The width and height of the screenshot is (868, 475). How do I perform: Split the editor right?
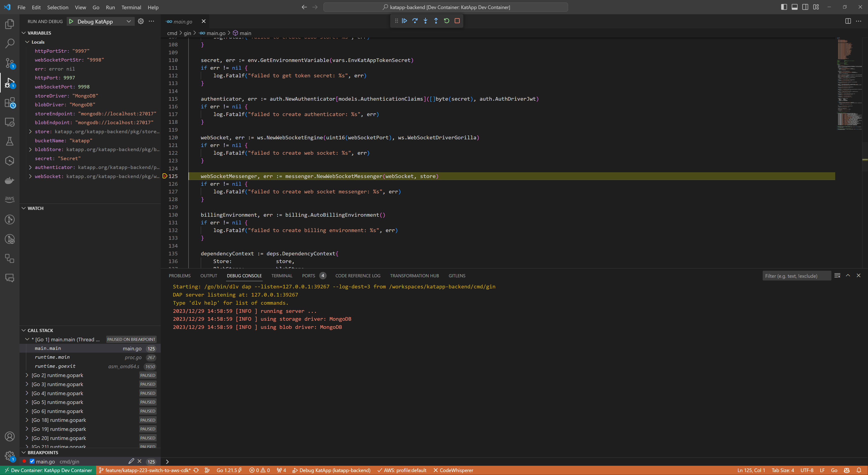click(x=848, y=21)
